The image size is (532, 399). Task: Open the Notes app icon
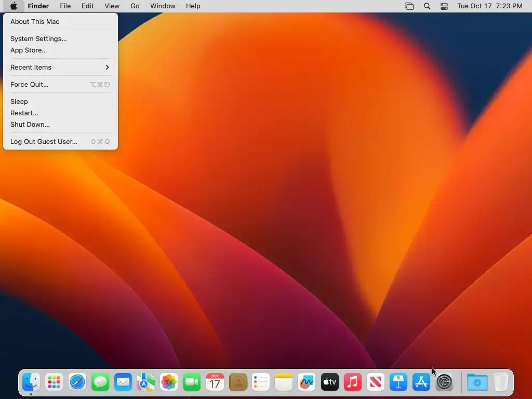284,382
